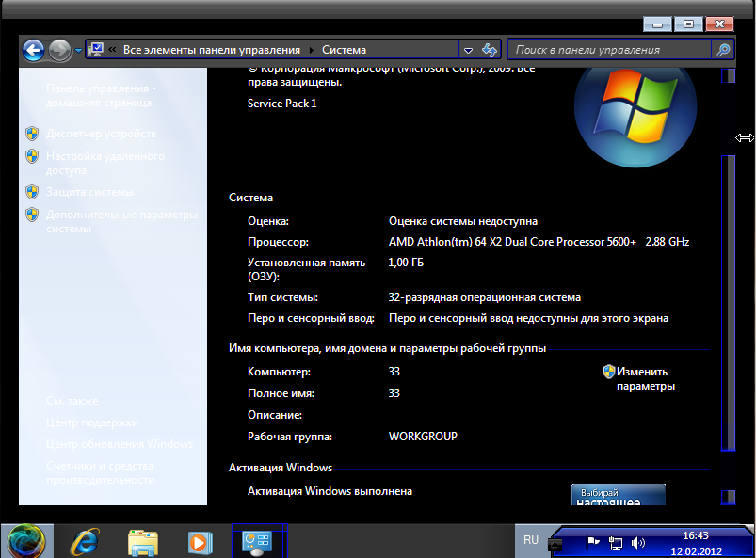Open the volume speaker tray icon
The height and width of the screenshot is (558, 756).
coord(637,543)
